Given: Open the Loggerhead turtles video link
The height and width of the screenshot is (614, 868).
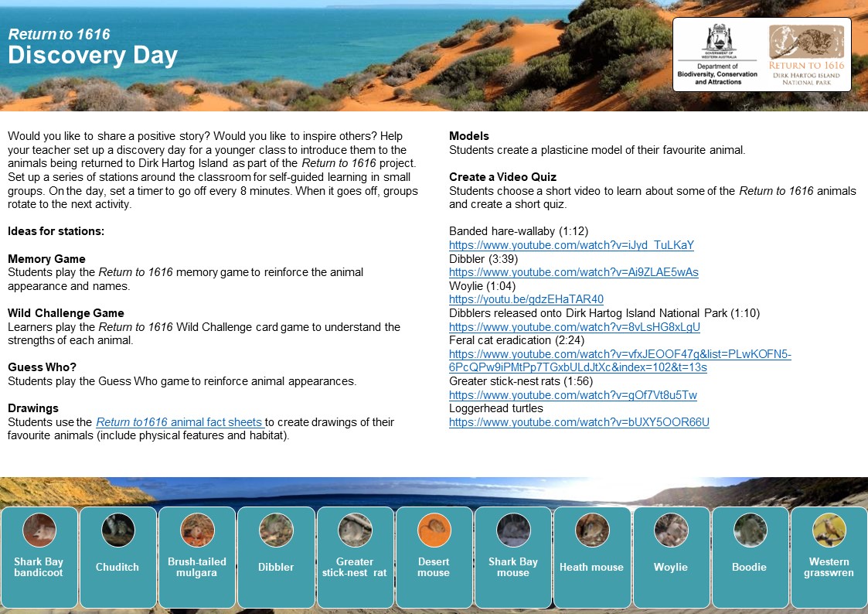Looking at the screenshot, I should pos(579,421).
